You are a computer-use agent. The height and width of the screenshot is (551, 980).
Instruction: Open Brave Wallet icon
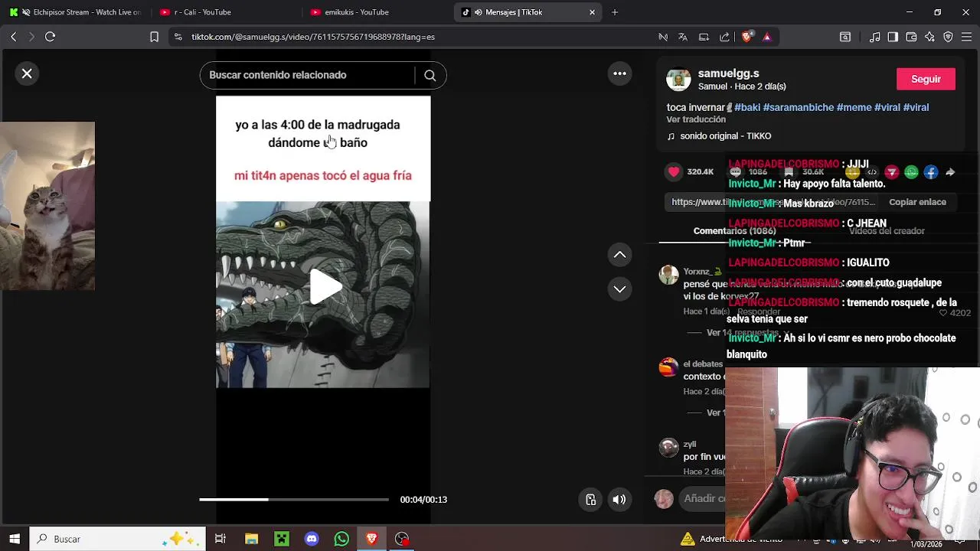pos(911,37)
